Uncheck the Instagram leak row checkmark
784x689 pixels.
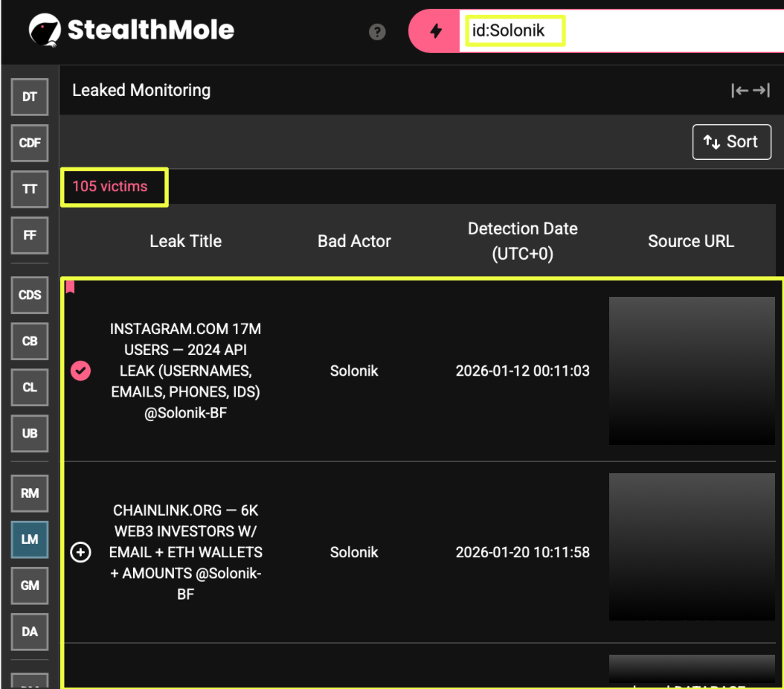click(80, 371)
